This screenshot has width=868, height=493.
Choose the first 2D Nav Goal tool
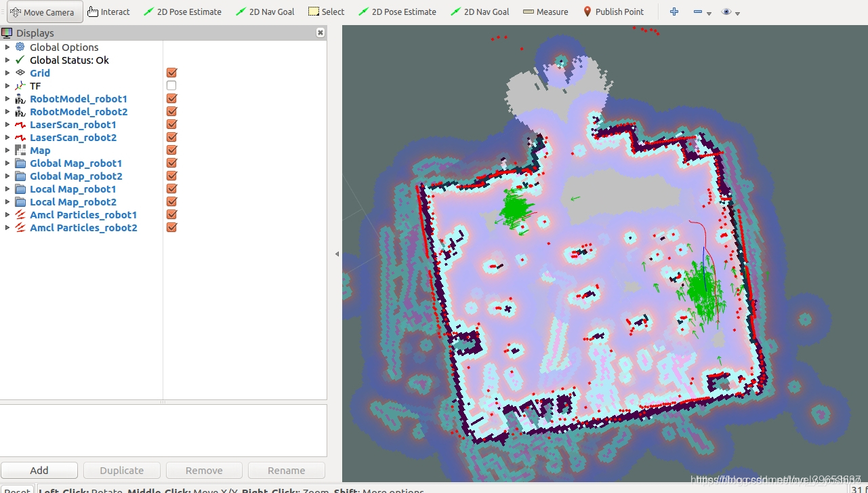(265, 12)
